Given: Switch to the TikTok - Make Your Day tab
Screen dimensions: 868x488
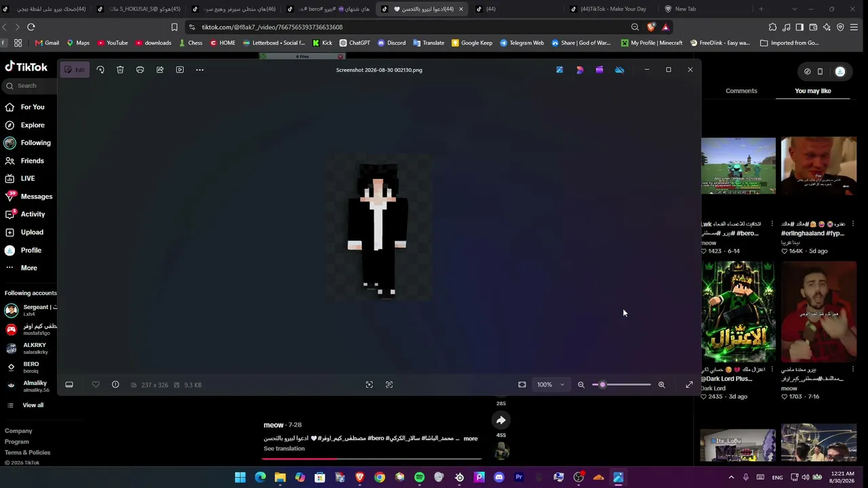Looking at the screenshot, I should [609, 9].
